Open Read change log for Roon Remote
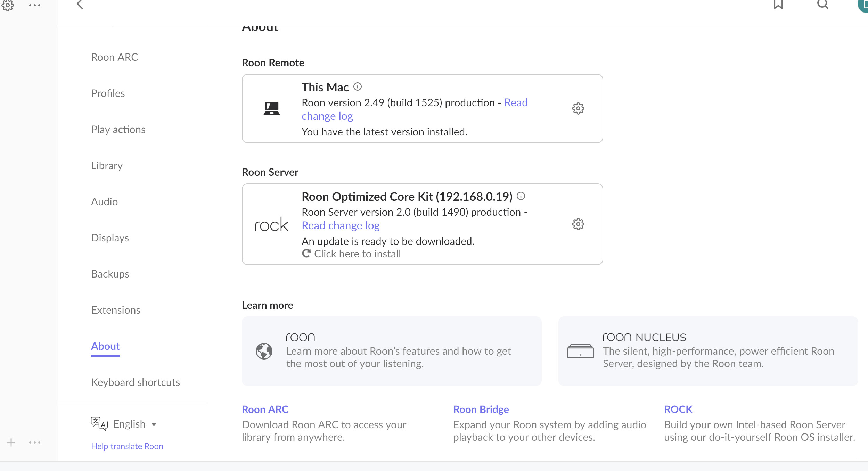 tap(415, 109)
